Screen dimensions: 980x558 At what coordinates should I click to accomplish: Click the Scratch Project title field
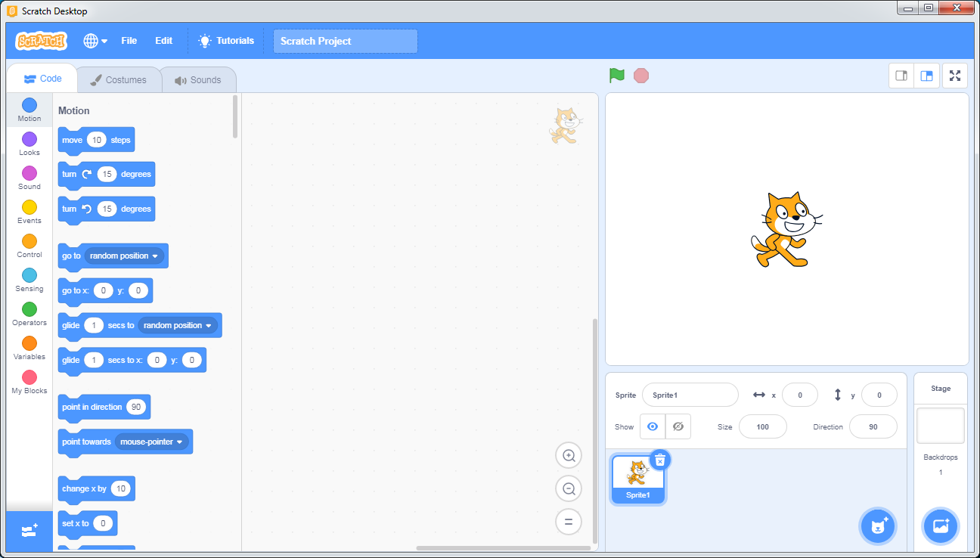pyautogui.click(x=346, y=41)
